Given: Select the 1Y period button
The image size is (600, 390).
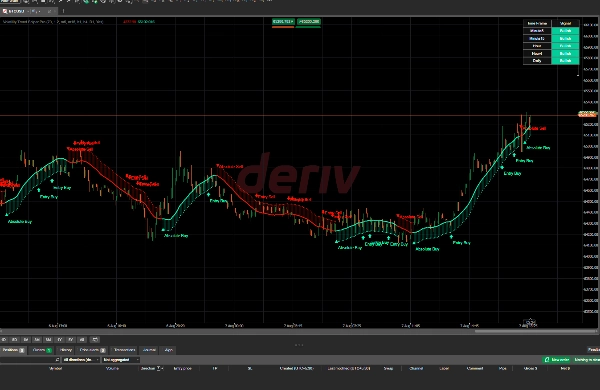Looking at the screenshot, I should click(x=60, y=339).
